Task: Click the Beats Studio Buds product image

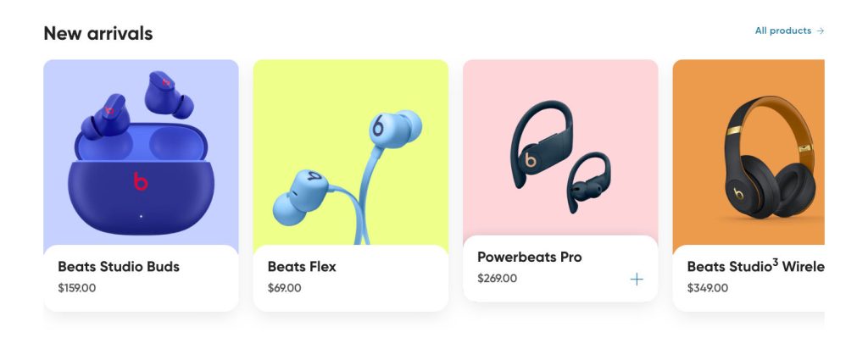Action: [x=142, y=152]
